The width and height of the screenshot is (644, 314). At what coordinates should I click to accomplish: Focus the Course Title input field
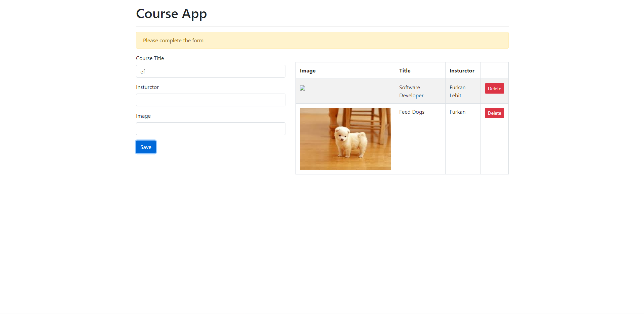click(x=211, y=71)
